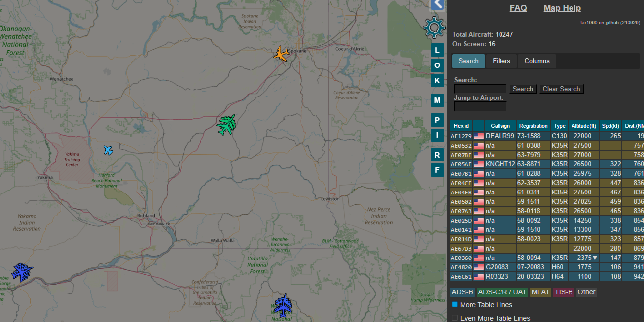Click hex id AE07BF

(x=461, y=155)
